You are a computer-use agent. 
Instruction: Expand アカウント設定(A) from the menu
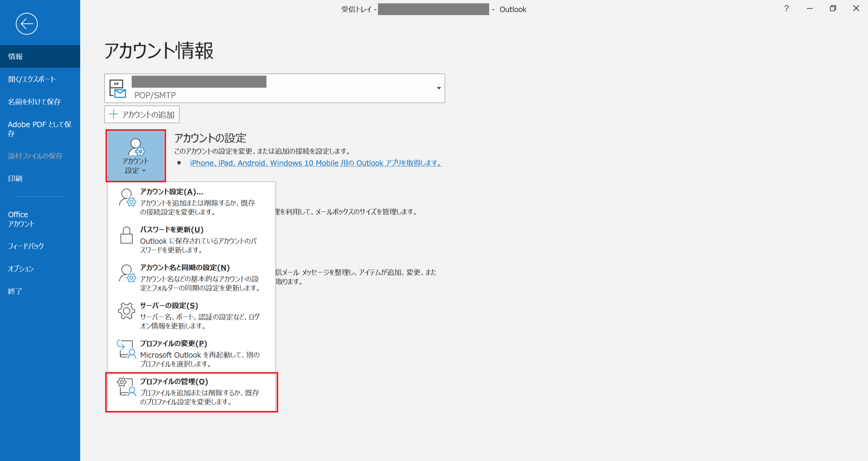pyautogui.click(x=171, y=192)
